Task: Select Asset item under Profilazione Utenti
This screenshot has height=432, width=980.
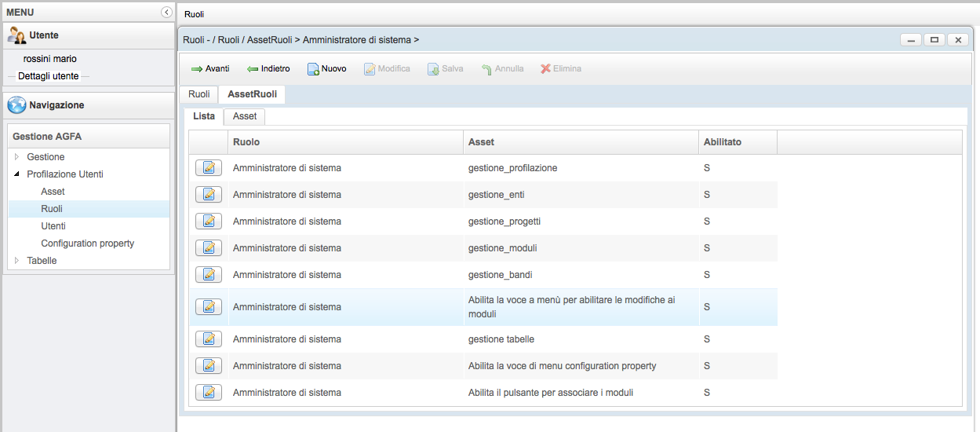Action: point(53,192)
